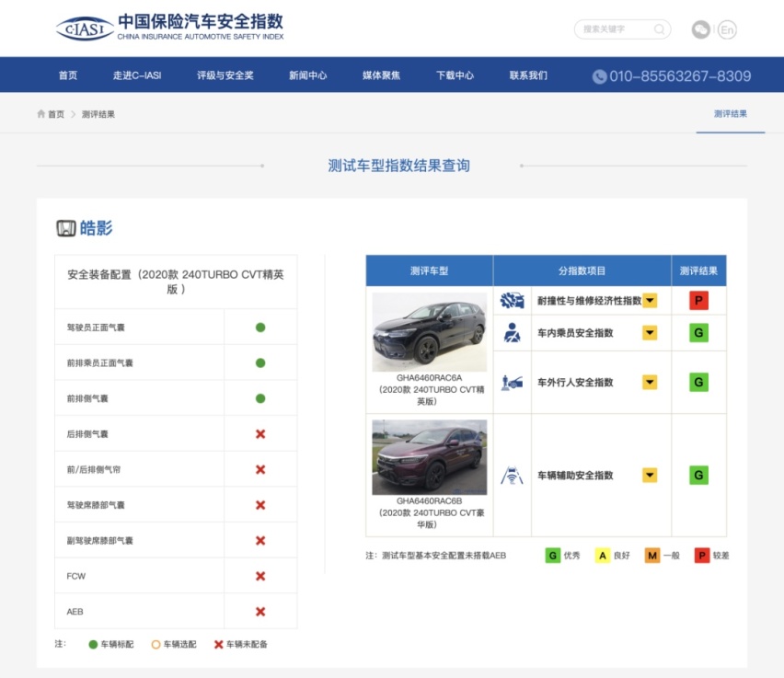Open the 媒体聚焦 menu item
784x678 pixels.
382,75
